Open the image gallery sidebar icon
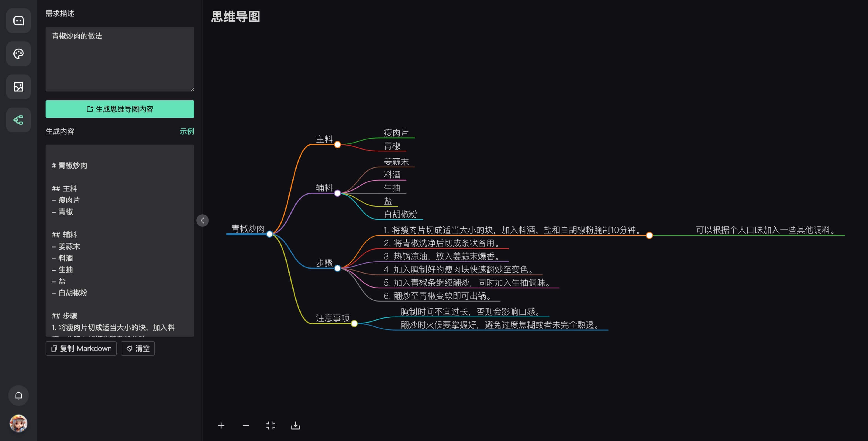 18,87
